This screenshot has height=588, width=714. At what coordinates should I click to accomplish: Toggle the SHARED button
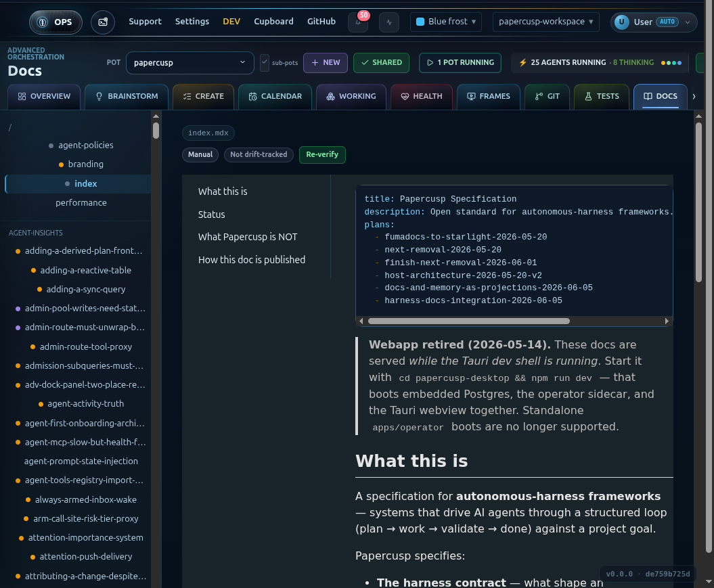point(381,63)
